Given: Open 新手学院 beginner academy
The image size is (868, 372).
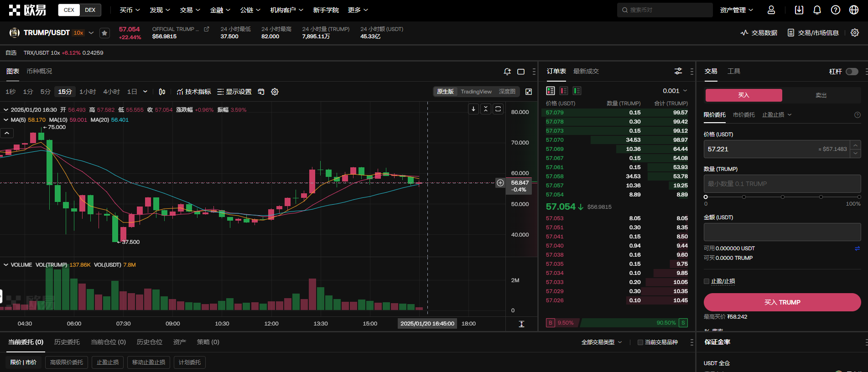Looking at the screenshot, I should click(x=326, y=10).
